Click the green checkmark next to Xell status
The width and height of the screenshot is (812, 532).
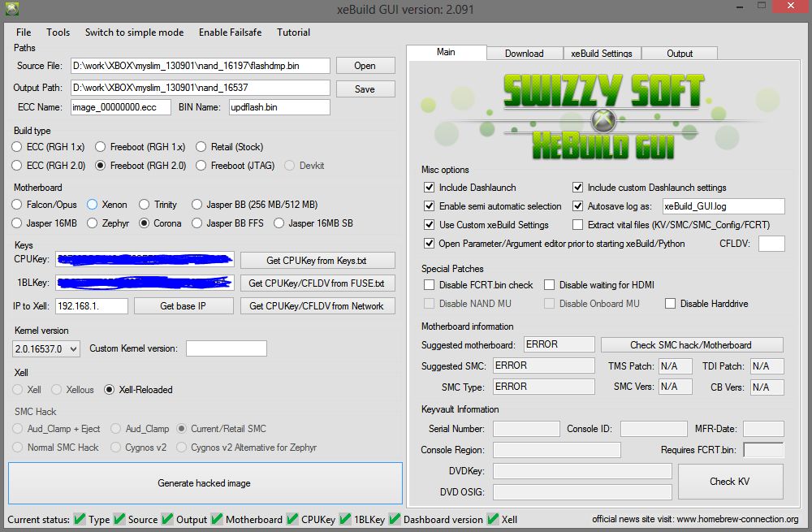(x=493, y=520)
